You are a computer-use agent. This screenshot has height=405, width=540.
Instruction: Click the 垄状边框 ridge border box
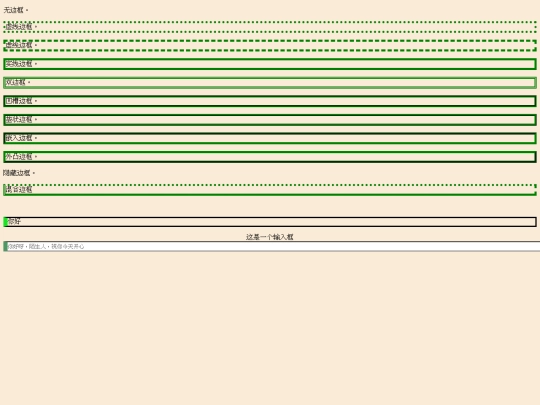coord(270,120)
